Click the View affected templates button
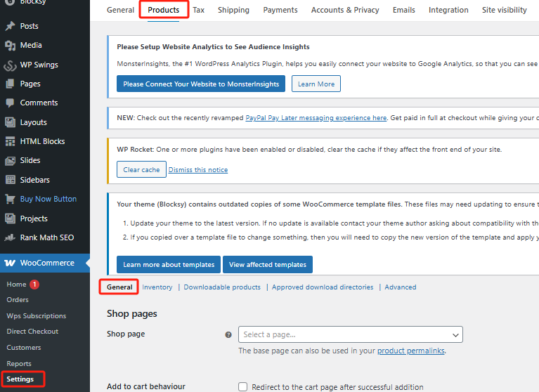The height and width of the screenshot is (392, 539). point(267,265)
